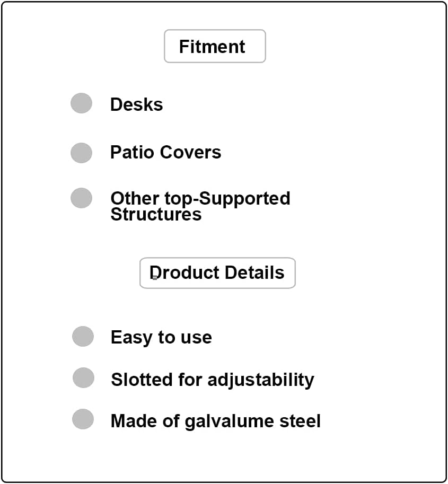Click the bullet for Other top-Supported Structures
This screenshot has width=448, height=484.
click(81, 198)
